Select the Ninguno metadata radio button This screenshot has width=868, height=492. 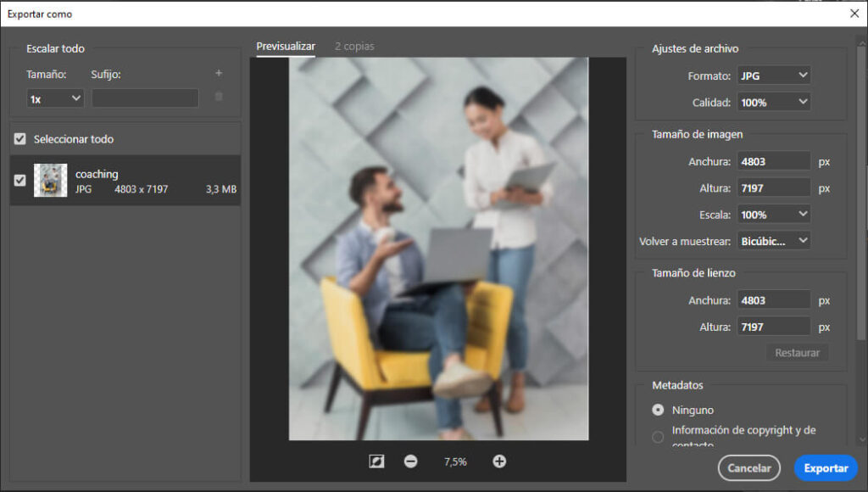657,410
